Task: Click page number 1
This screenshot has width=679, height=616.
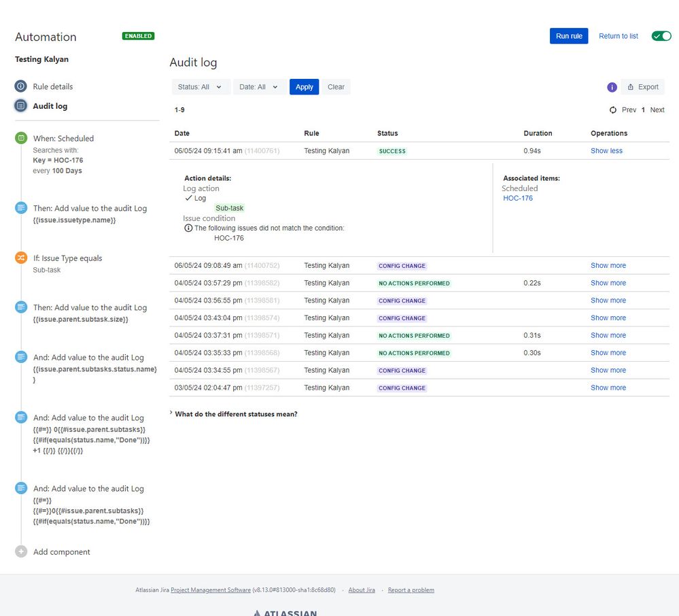Action: pyautogui.click(x=643, y=110)
